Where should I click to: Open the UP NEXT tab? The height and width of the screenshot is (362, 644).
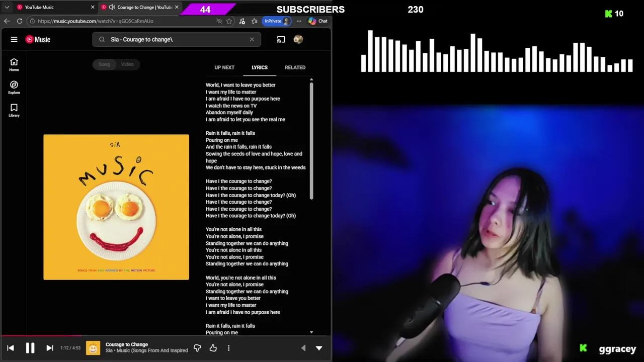[x=224, y=67]
